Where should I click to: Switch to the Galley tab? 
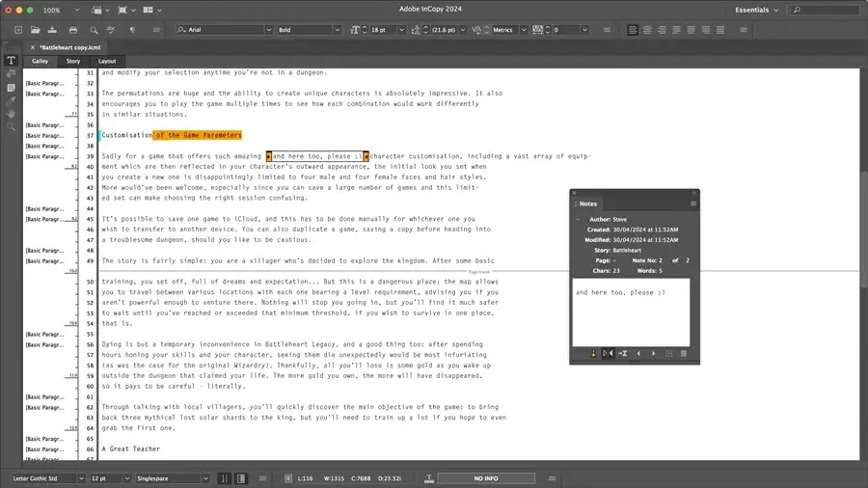pyautogui.click(x=40, y=61)
